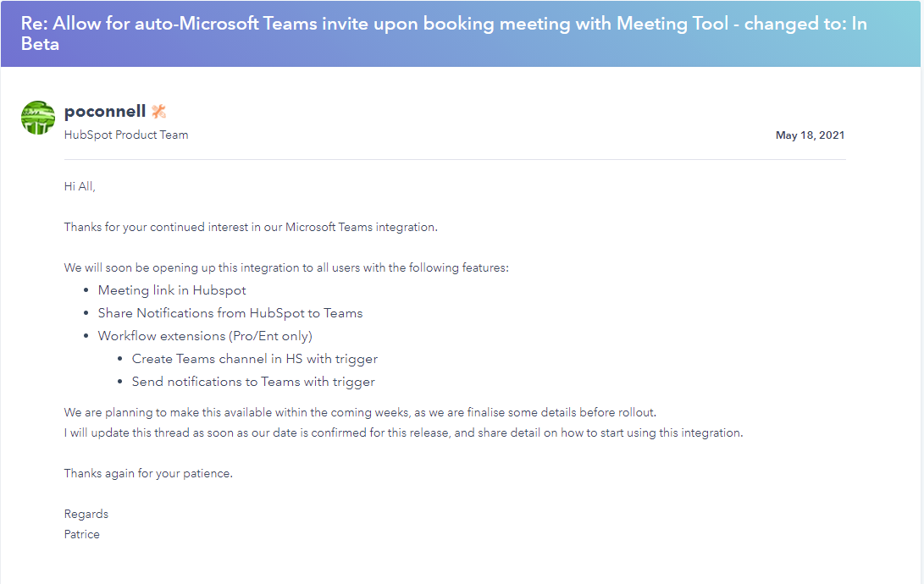Click the 'We are planning to make' sentence
Image resolution: width=924 pixels, height=584 pixels.
click(360, 413)
